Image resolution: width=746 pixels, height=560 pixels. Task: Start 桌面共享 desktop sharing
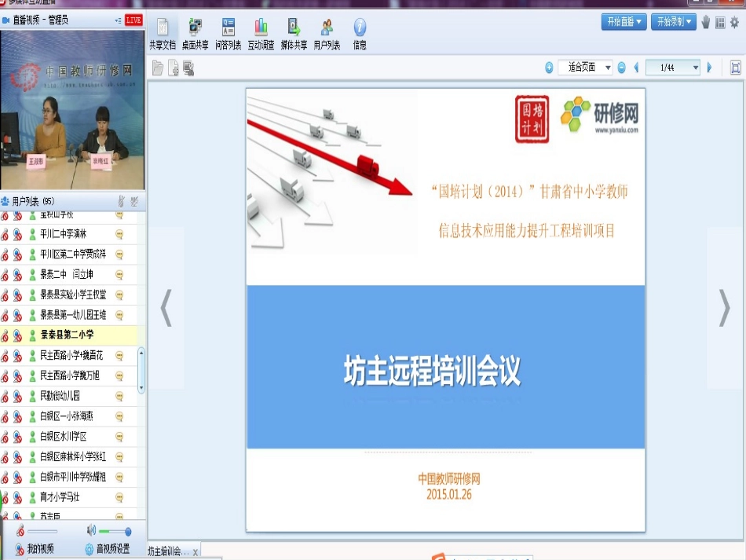(x=195, y=33)
